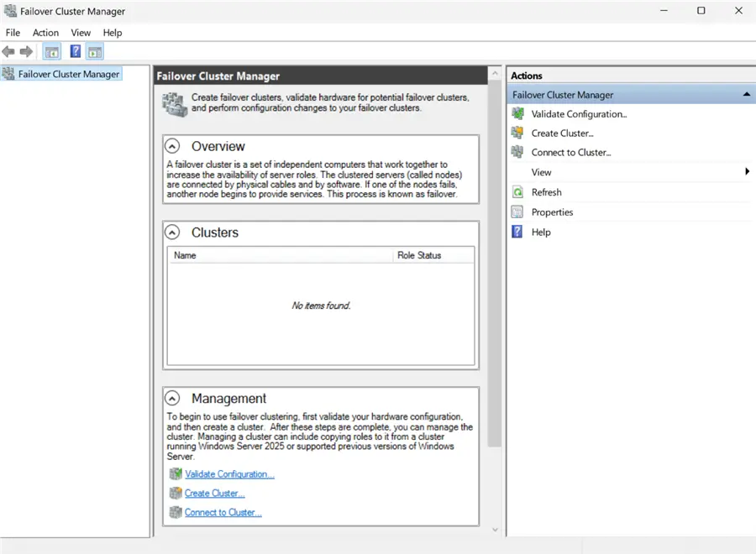756x554 pixels.
Task: Click the scroll up arrow of the center pane
Action: [x=495, y=73]
